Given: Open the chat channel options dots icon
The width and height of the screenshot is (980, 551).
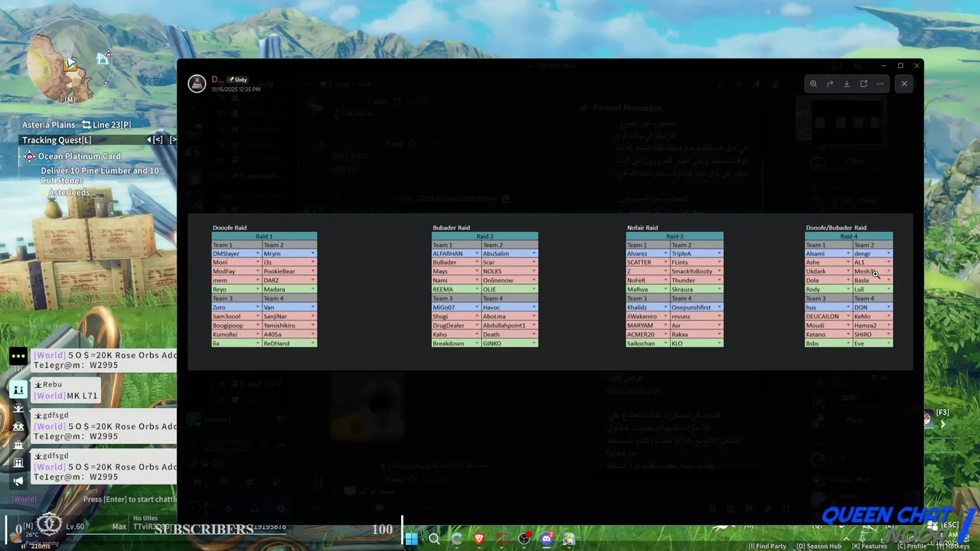Looking at the screenshot, I should point(18,356).
